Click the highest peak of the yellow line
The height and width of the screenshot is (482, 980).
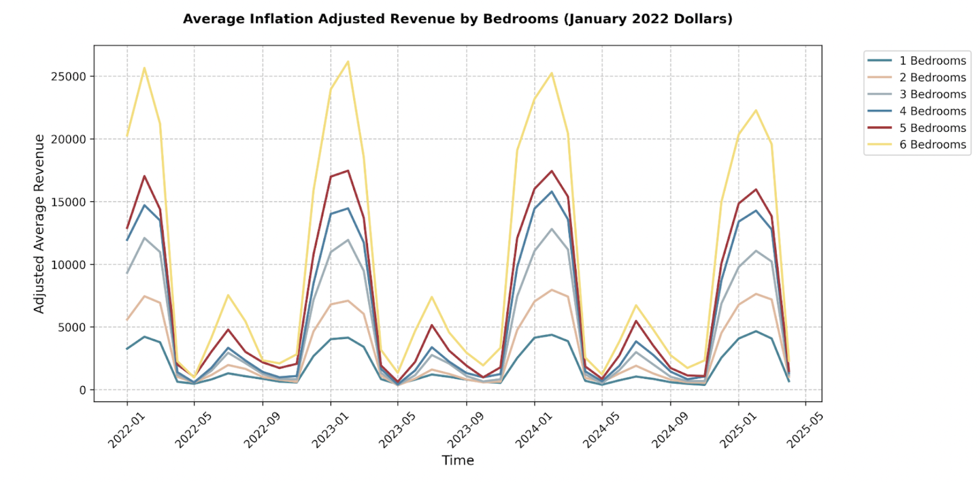tap(348, 62)
